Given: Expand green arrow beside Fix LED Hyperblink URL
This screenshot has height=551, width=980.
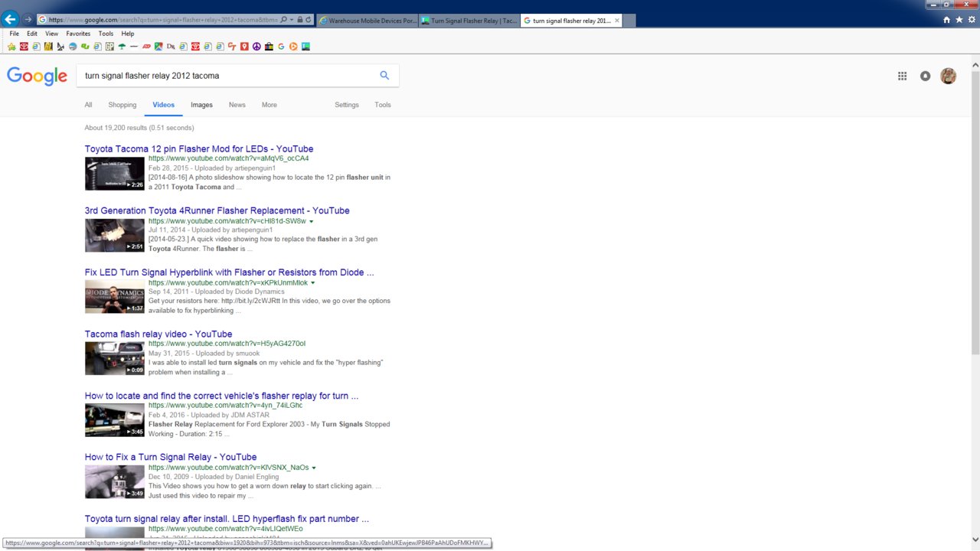Looking at the screenshot, I should pos(313,282).
